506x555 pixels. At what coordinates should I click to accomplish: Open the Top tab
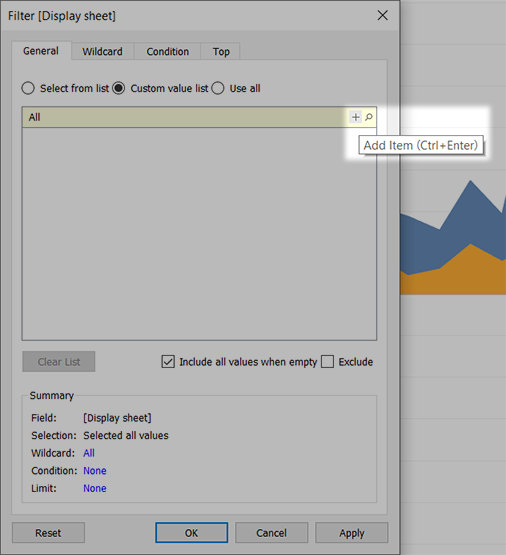tap(221, 52)
